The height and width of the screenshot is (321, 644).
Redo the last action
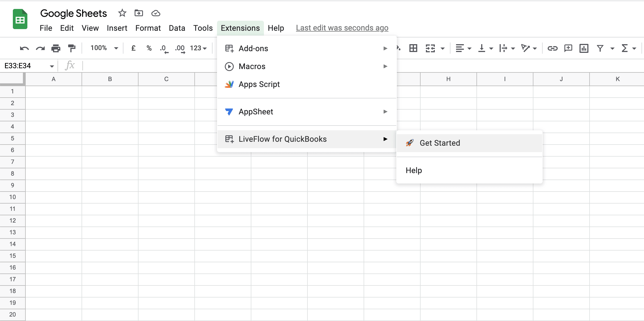(x=40, y=48)
